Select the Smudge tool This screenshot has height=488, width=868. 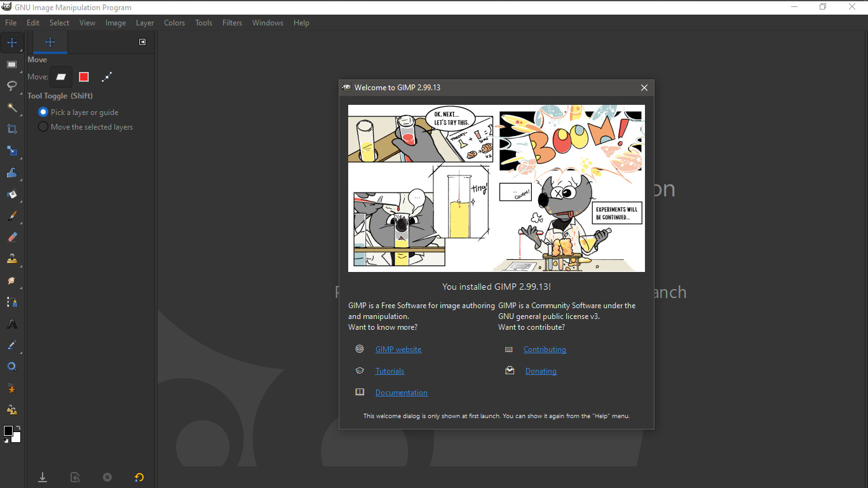pyautogui.click(x=12, y=280)
